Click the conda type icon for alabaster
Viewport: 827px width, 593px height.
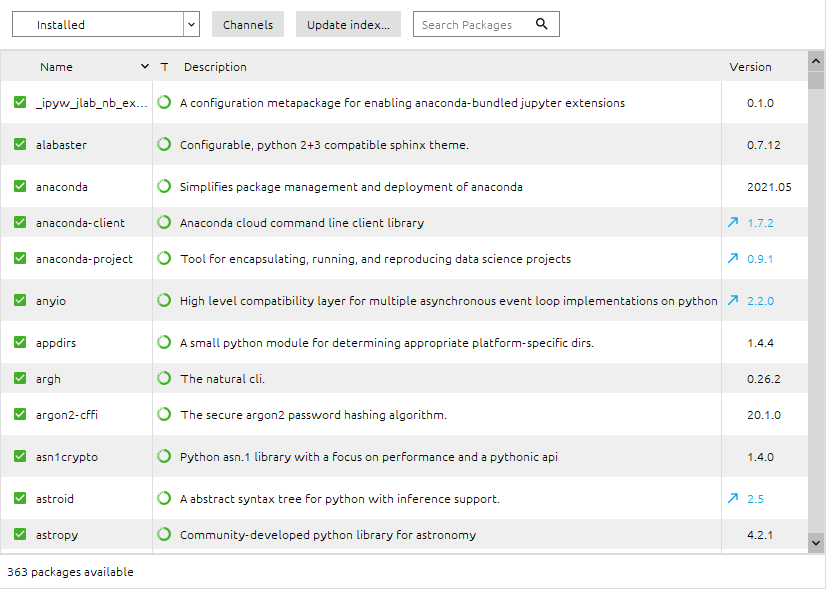(x=164, y=144)
